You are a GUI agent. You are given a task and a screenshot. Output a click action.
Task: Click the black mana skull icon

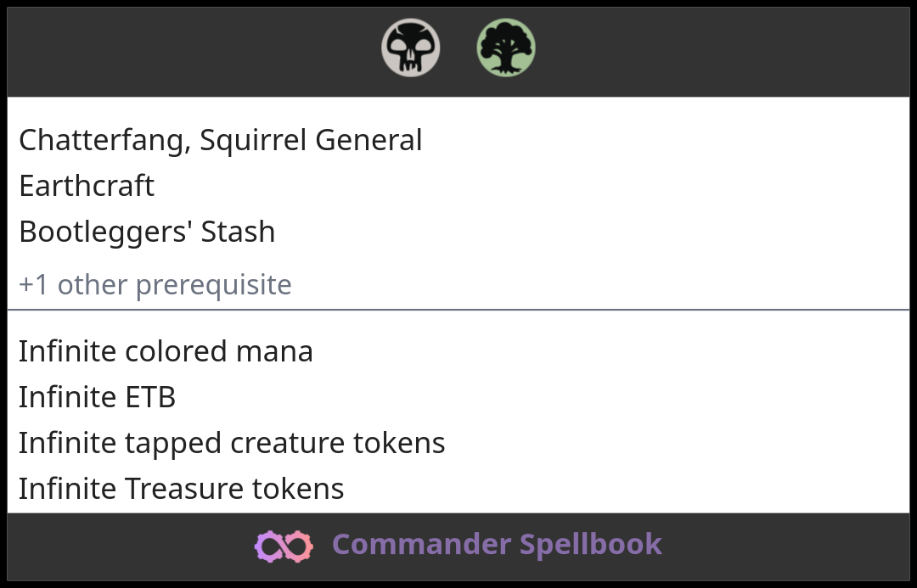[x=410, y=48]
